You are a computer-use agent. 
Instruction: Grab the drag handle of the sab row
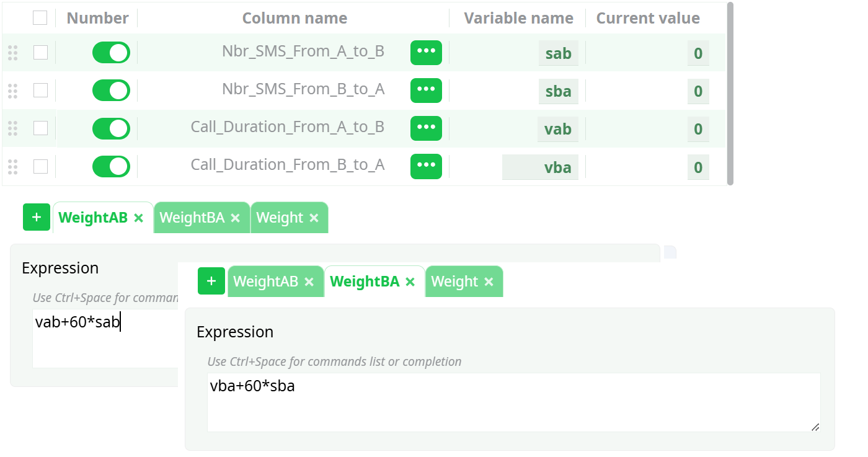pos(12,53)
